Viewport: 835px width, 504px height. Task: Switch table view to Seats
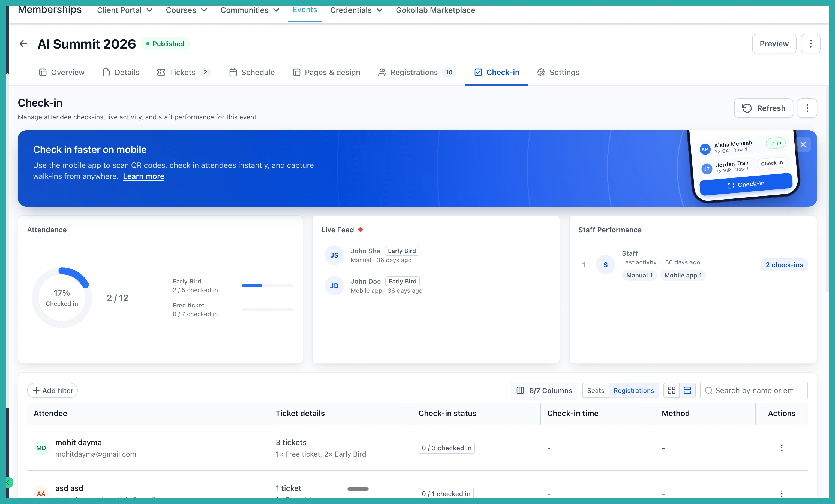pos(595,391)
